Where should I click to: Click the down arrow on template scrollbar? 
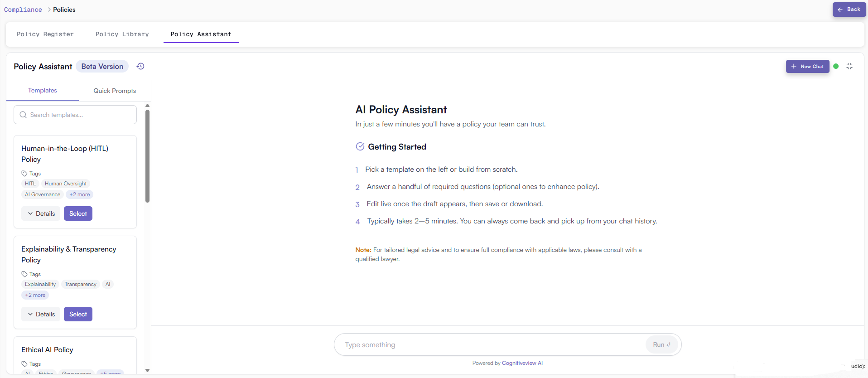[147, 370]
